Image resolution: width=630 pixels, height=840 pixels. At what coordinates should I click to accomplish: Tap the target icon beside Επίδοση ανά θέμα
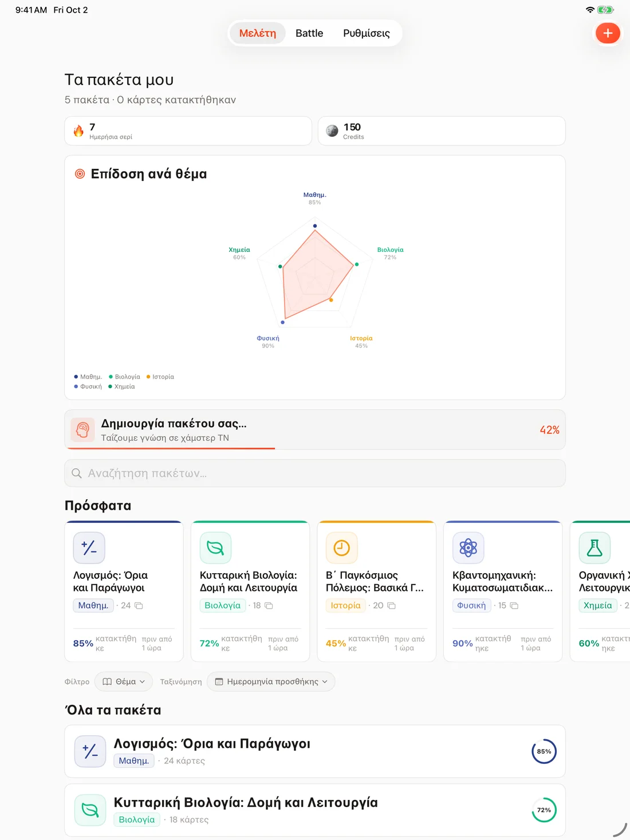tap(80, 173)
